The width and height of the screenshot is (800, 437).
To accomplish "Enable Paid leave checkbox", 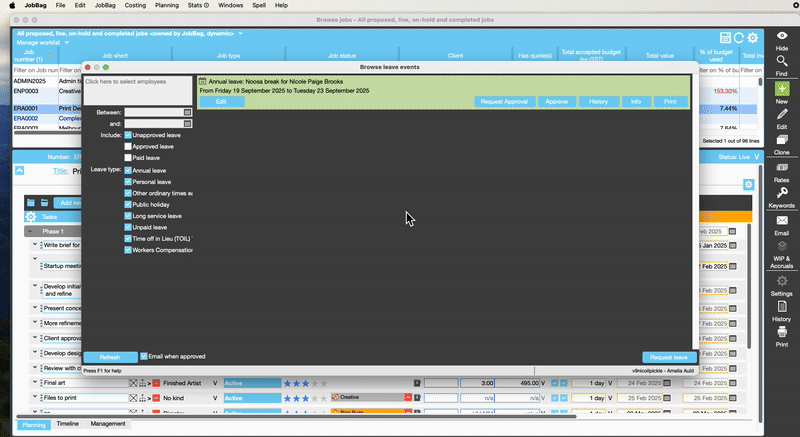I will click(128, 158).
